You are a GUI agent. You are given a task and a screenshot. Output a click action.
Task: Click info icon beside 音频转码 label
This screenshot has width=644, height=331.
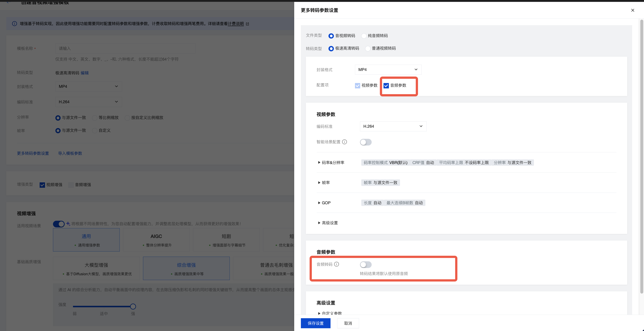click(336, 264)
